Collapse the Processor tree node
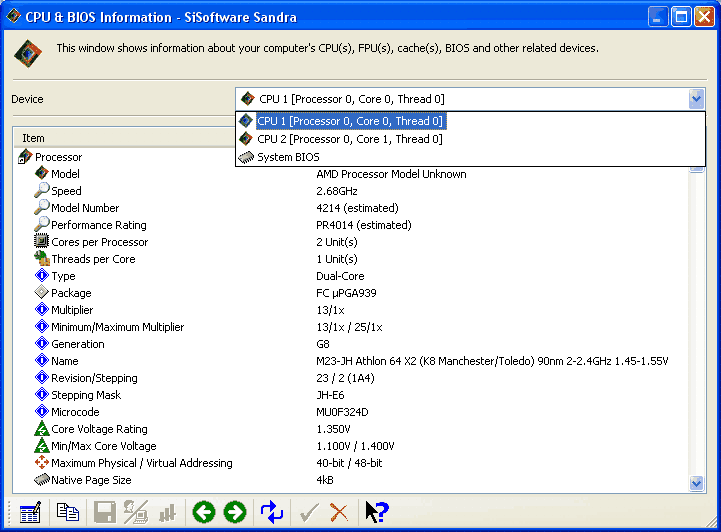Image resolution: width=721 pixels, height=532 pixels. point(24,157)
